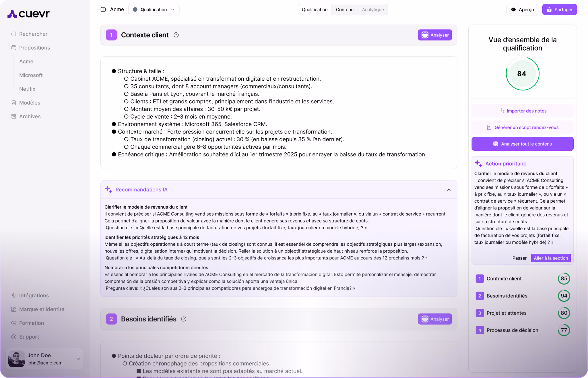Click Aller à la section button
The height and width of the screenshot is (378, 588).
tap(550, 258)
